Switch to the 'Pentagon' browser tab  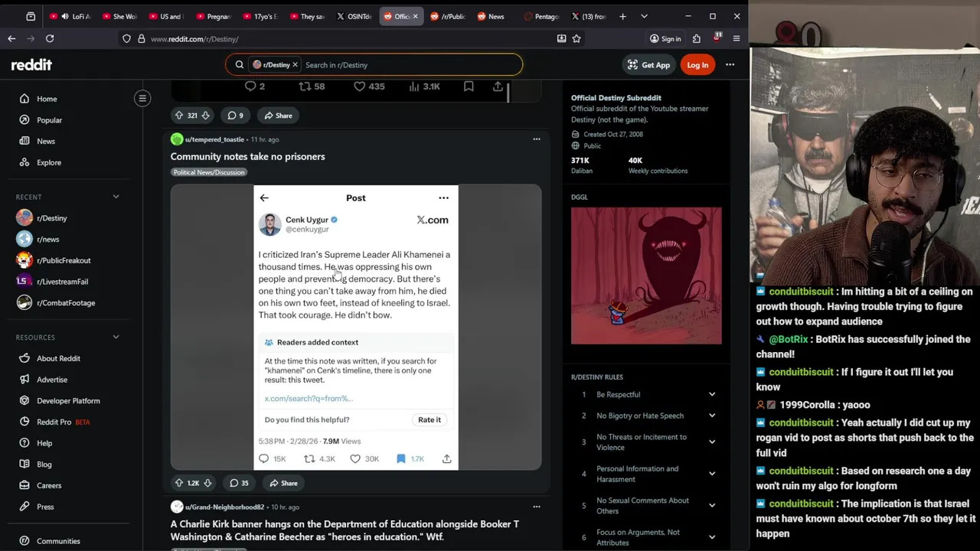click(x=542, y=16)
